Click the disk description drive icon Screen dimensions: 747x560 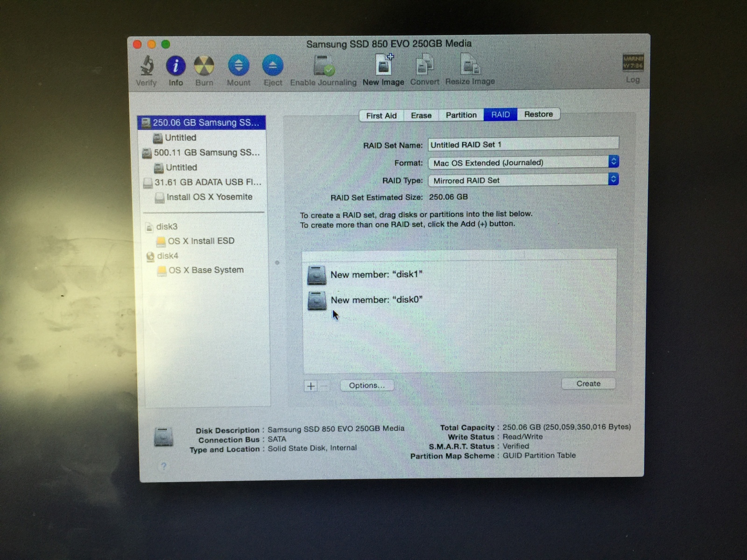click(163, 438)
